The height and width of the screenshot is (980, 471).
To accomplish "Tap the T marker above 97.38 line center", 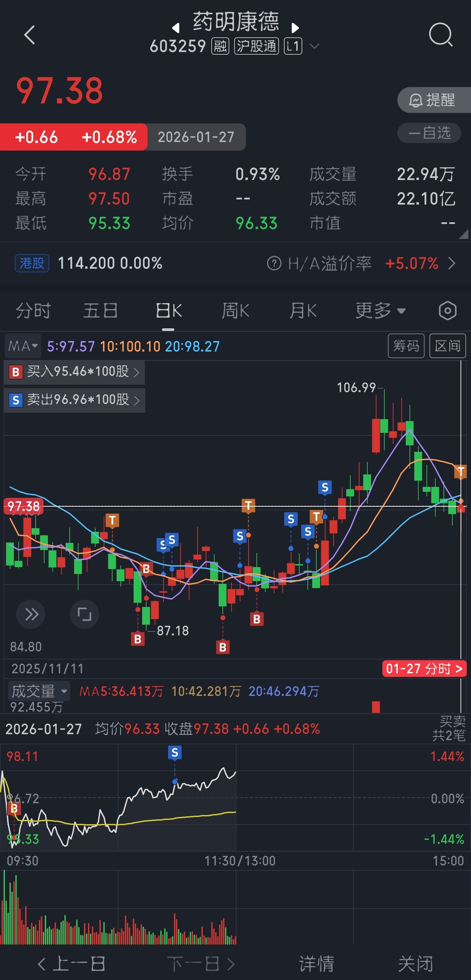I will tap(248, 506).
